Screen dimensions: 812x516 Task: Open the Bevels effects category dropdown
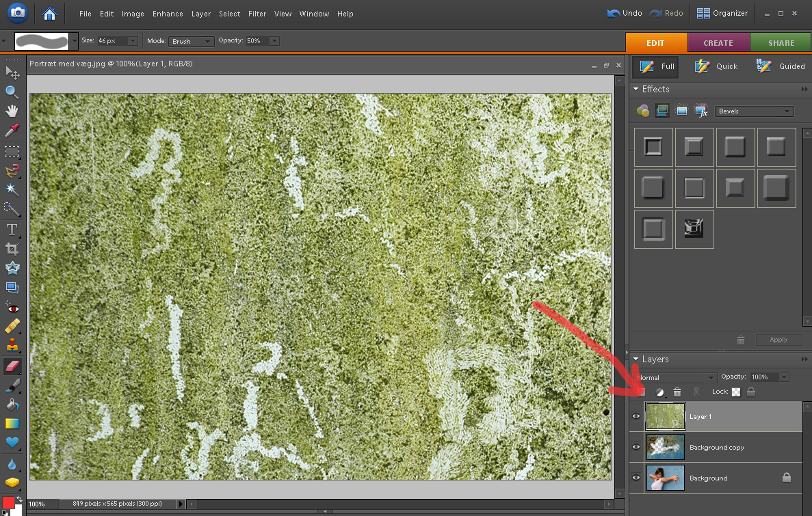[x=754, y=111]
